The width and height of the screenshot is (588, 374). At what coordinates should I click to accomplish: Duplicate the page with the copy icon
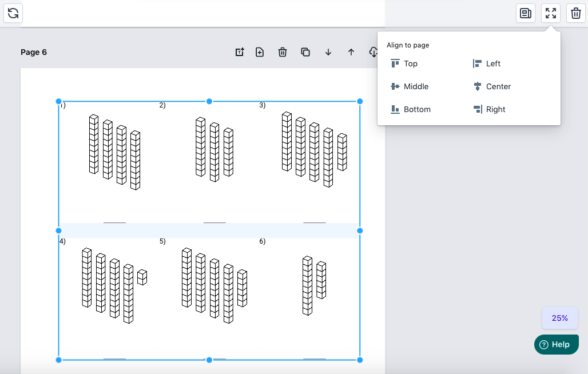coord(305,52)
